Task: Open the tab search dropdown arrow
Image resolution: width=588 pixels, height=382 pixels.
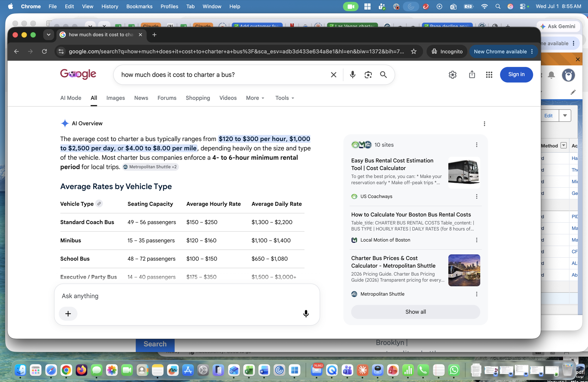Action: pyautogui.click(x=49, y=35)
